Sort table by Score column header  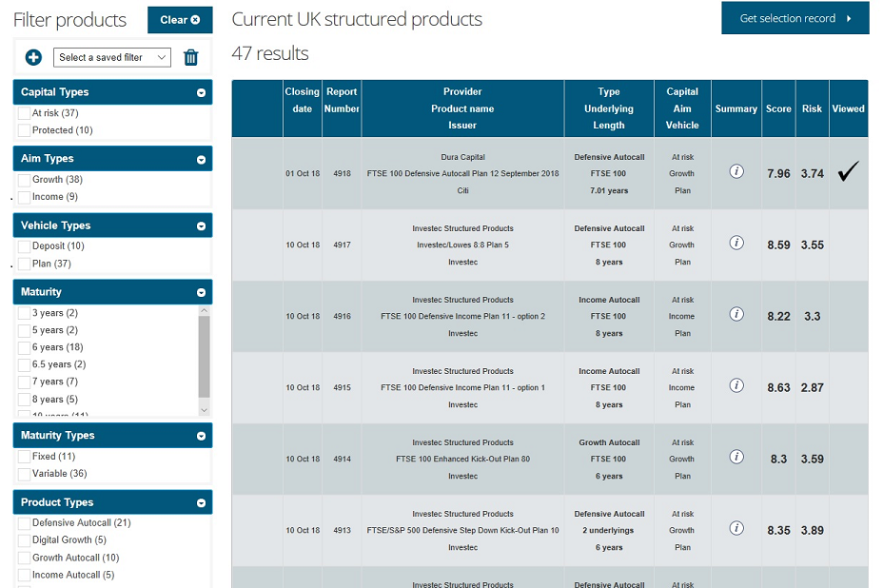(x=778, y=108)
